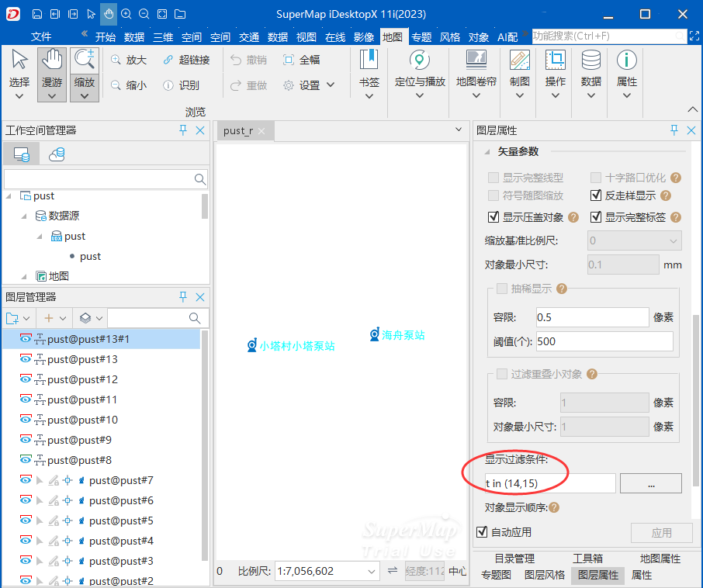Click the 容限 0.5 input field
703x588 pixels.
(x=592, y=317)
